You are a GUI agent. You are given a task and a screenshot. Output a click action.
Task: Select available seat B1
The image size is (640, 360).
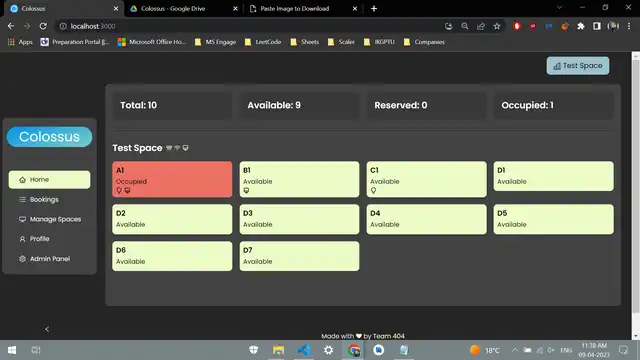click(x=299, y=179)
